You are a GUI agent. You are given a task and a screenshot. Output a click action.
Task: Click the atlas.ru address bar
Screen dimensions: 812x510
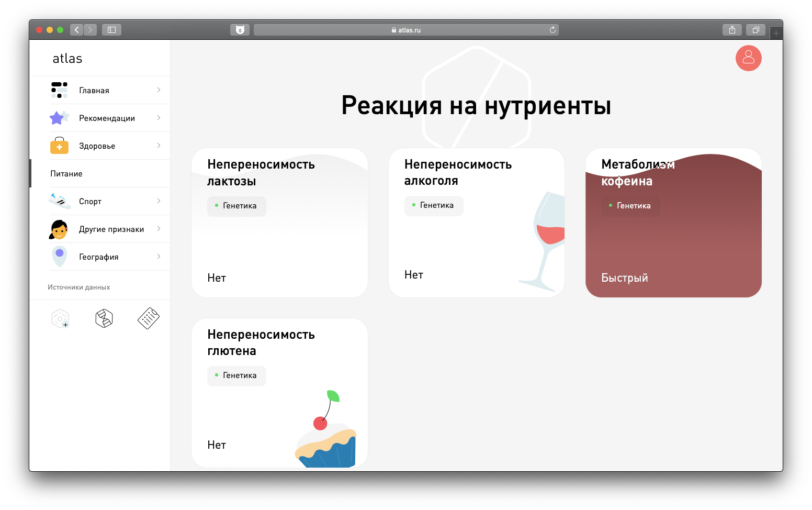406,30
